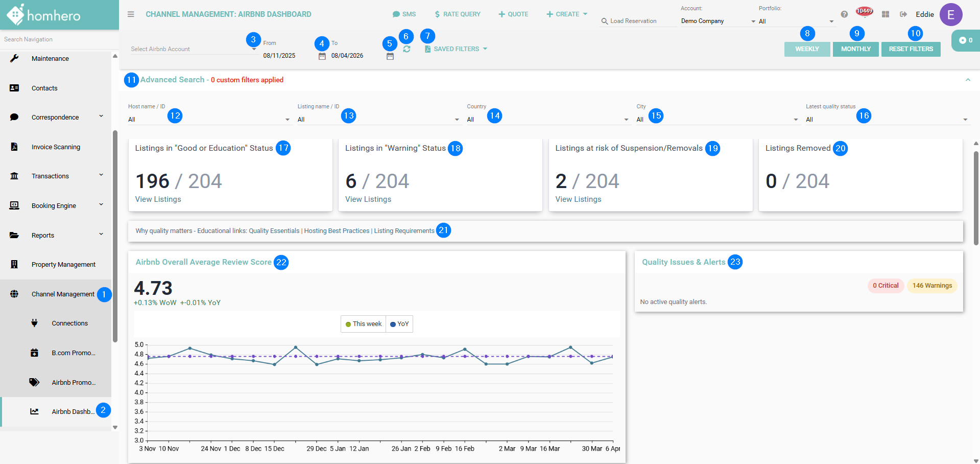Open the Select Airbnb Account dropdown

193,49
